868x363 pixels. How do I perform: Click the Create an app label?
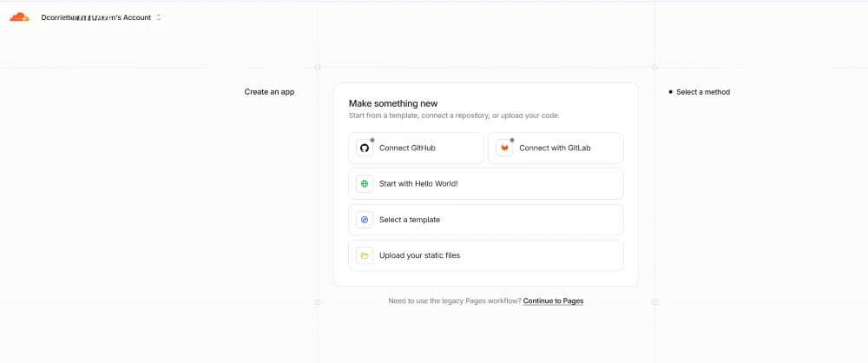[x=270, y=92]
